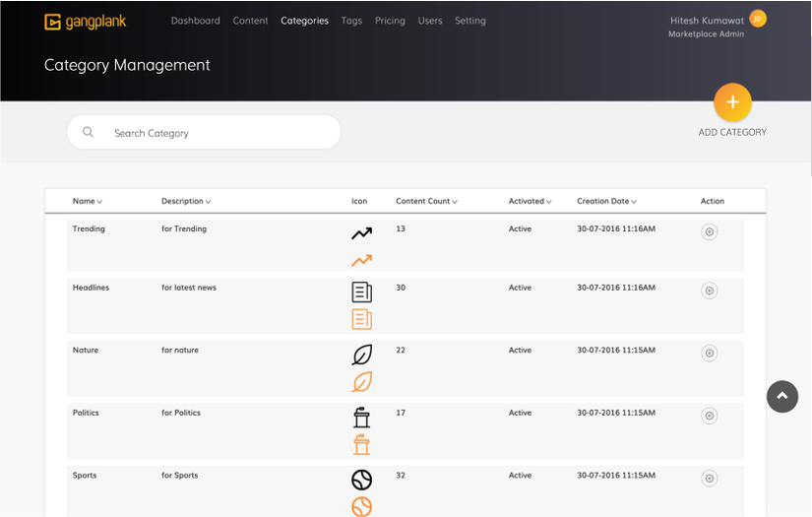Open the Users section
The width and height of the screenshot is (812, 517).
(x=430, y=21)
